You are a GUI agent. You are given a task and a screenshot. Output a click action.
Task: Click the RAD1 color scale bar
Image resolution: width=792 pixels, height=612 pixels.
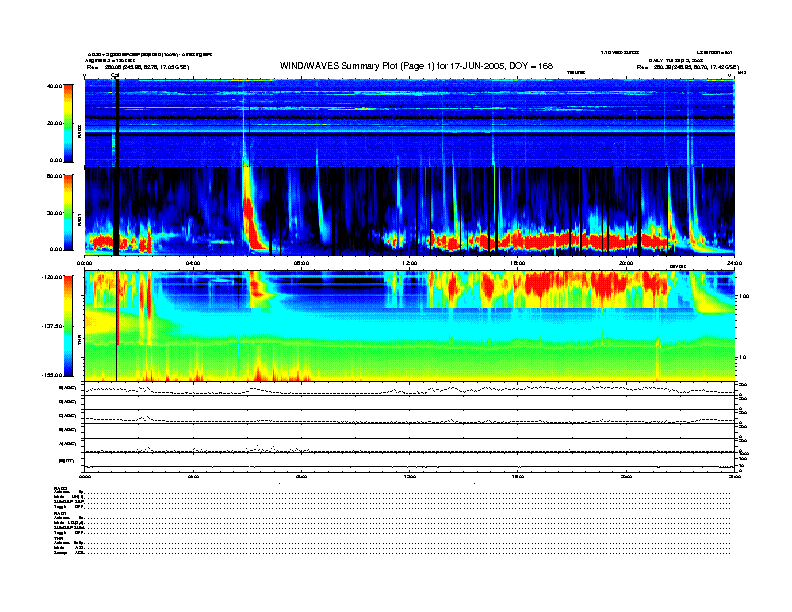pyautogui.click(x=68, y=212)
